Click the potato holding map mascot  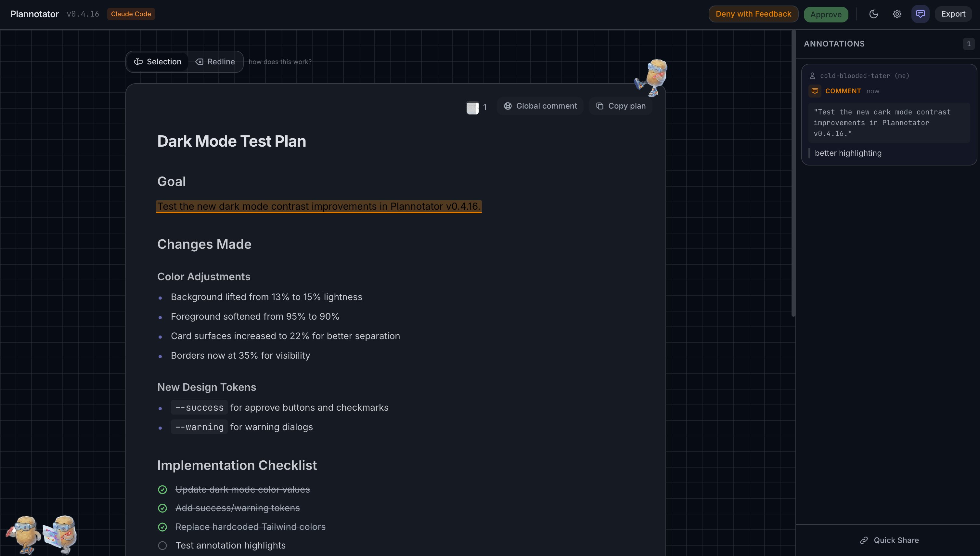pyautogui.click(x=60, y=534)
